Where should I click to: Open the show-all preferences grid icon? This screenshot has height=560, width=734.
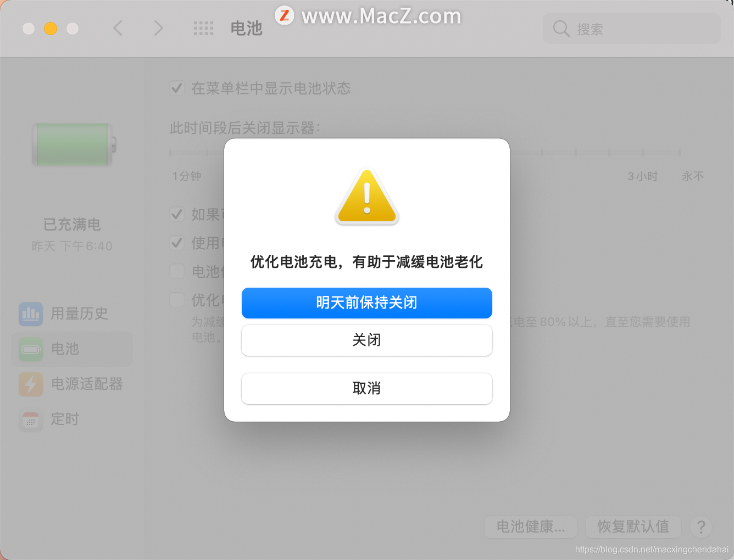[x=203, y=29]
